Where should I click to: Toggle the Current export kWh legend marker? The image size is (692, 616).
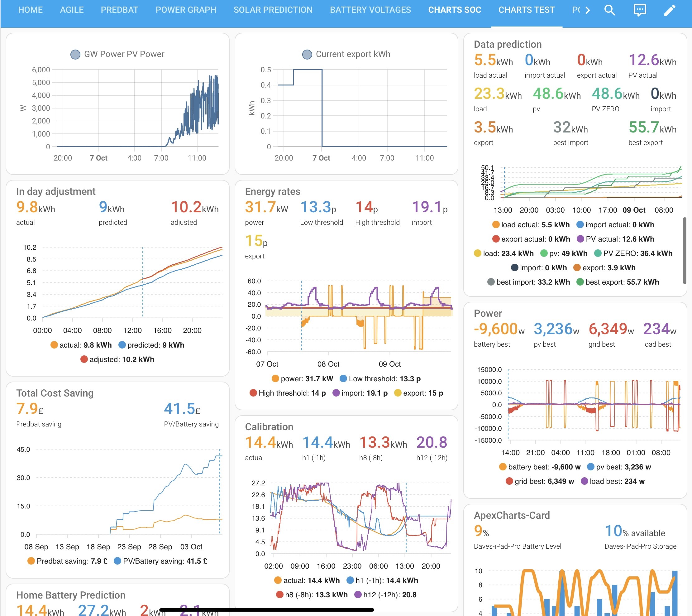click(x=307, y=54)
